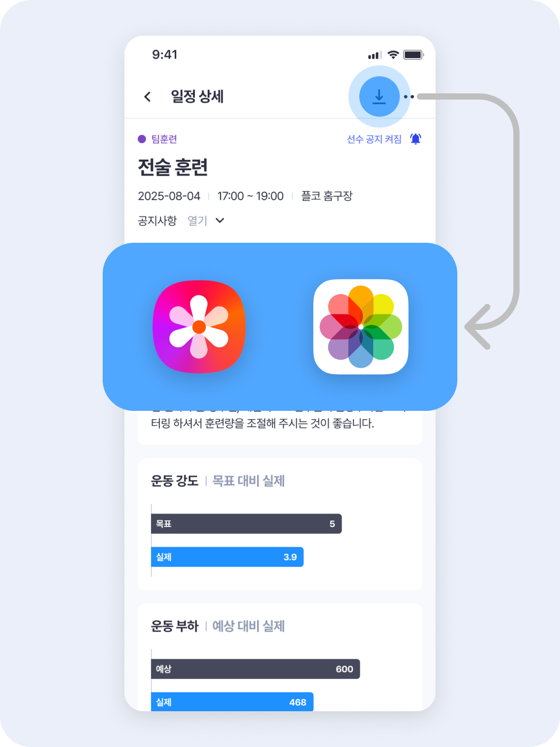
Task: Tap the 일정 상세 page title
Action: point(197,96)
